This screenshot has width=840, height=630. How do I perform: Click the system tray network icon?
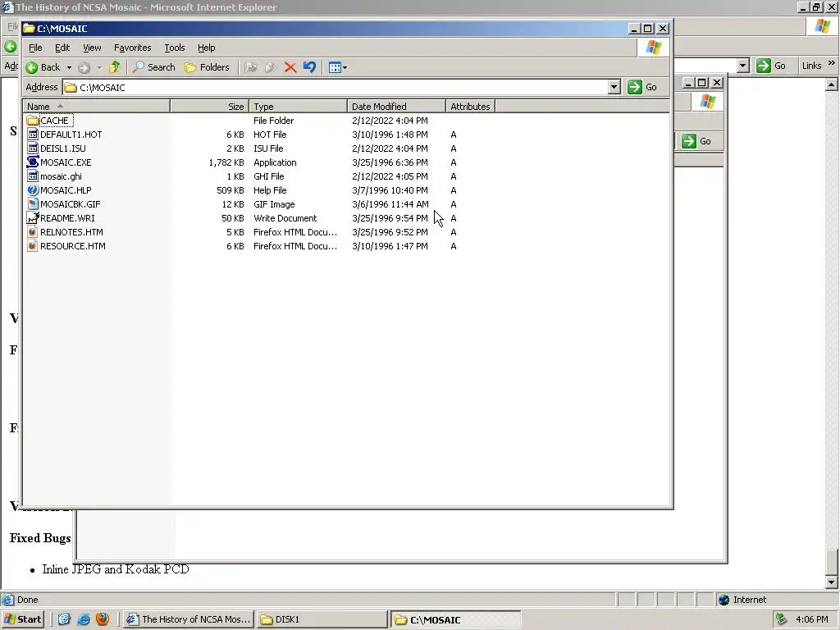[x=781, y=619]
